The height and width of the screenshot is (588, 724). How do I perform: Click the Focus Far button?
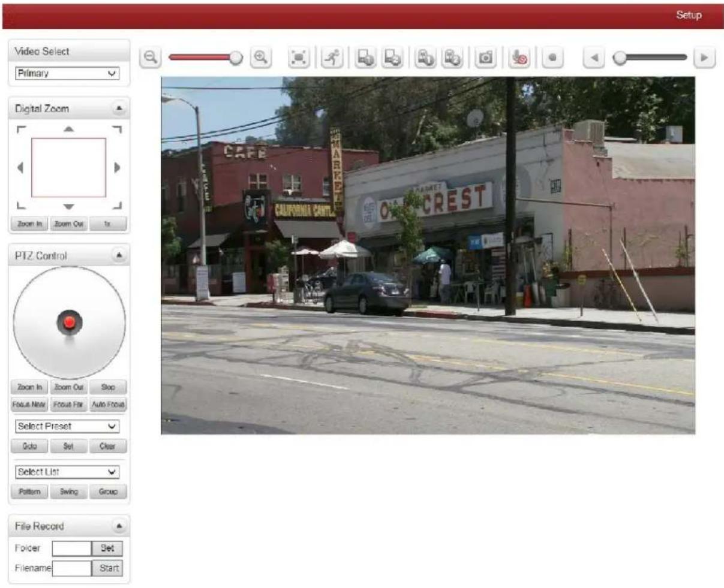coord(69,405)
